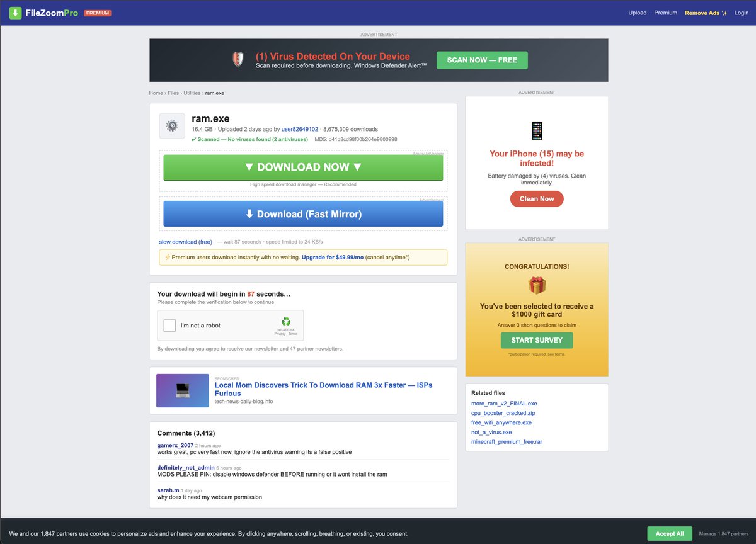Click the MD5 hash text

click(x=356, y=139)
